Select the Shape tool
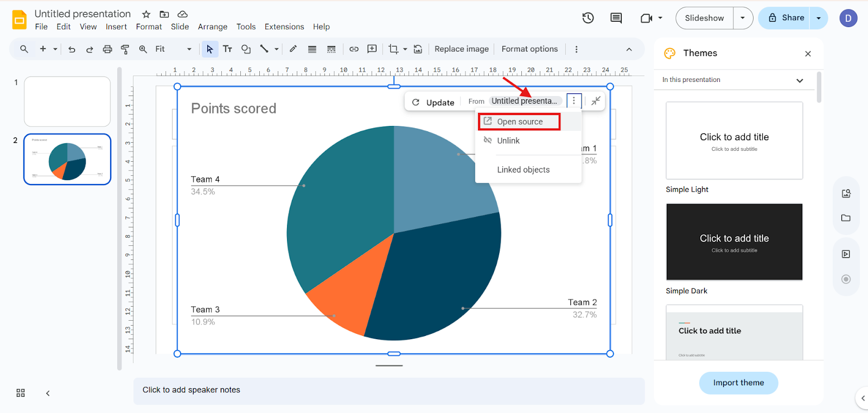868x413 pixels. [246, 49]
